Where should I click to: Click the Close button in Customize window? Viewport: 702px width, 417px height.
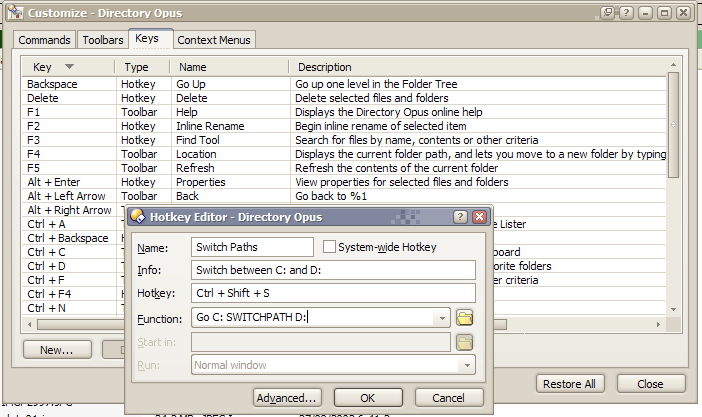click(x=651, y=384)
